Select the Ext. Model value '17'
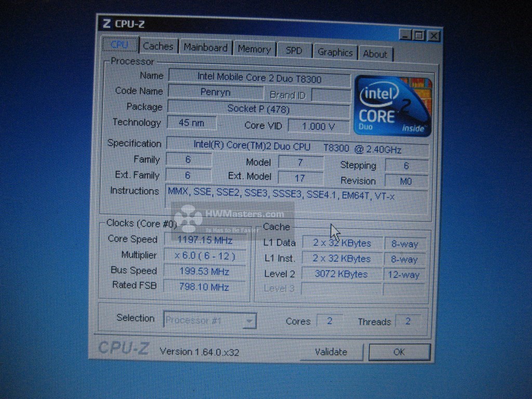This screenshot has height=399, width=532. pos(300,178)
